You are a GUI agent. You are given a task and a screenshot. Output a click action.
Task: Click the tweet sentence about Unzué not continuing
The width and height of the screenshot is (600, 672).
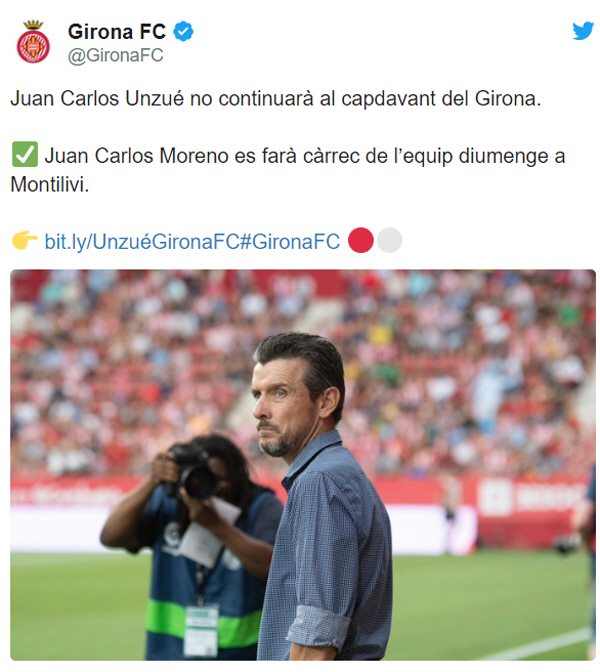(276, 99)
